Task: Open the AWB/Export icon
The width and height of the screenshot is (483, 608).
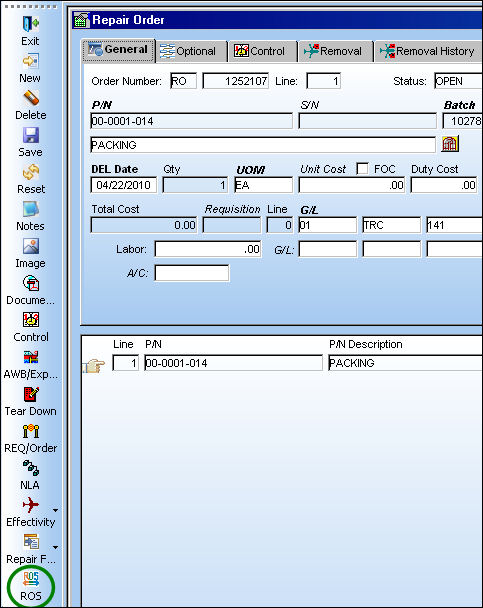Action: tap(30, 358)
